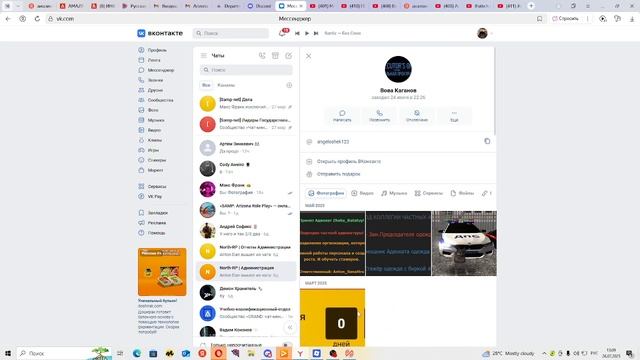
Task: Collapse the chat list with double-chevron button
Action: (x=290, y=327)
